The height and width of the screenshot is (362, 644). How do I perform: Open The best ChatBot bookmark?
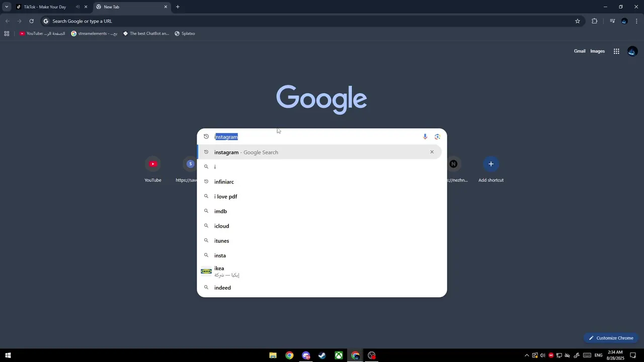pos(146,34)
